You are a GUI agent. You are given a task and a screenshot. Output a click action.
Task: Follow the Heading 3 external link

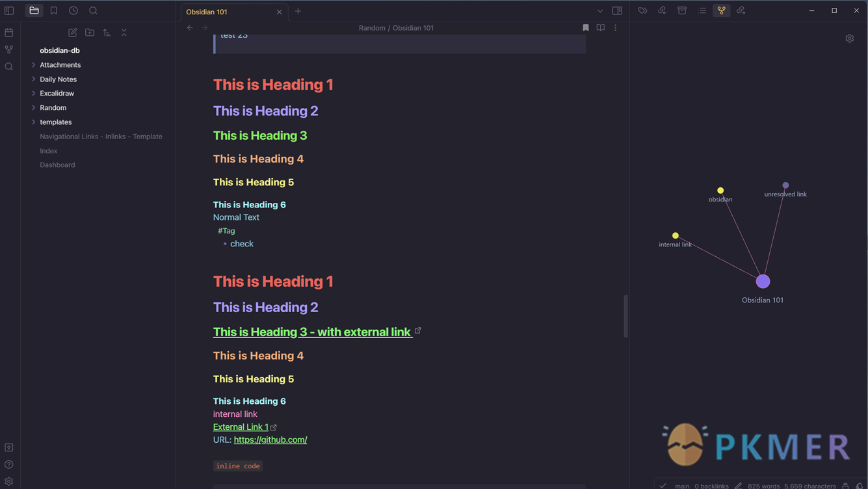pos(313,332)
